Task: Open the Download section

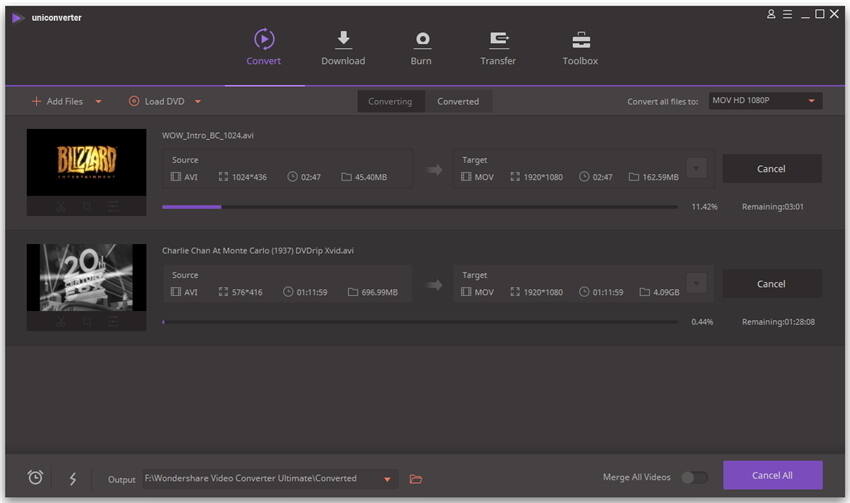Action: 343,48
